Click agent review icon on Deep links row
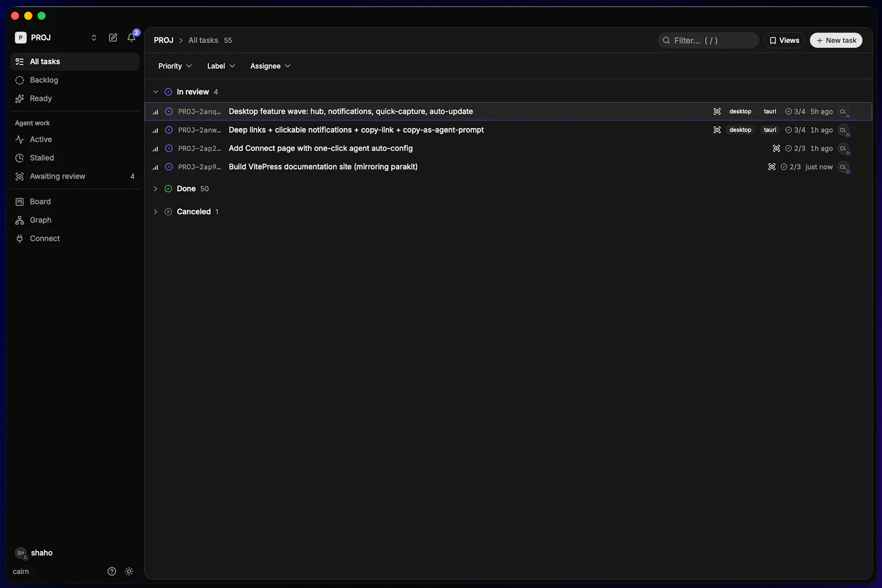Image resolution: width=882 pixels, height=588 pixels. 717,130
